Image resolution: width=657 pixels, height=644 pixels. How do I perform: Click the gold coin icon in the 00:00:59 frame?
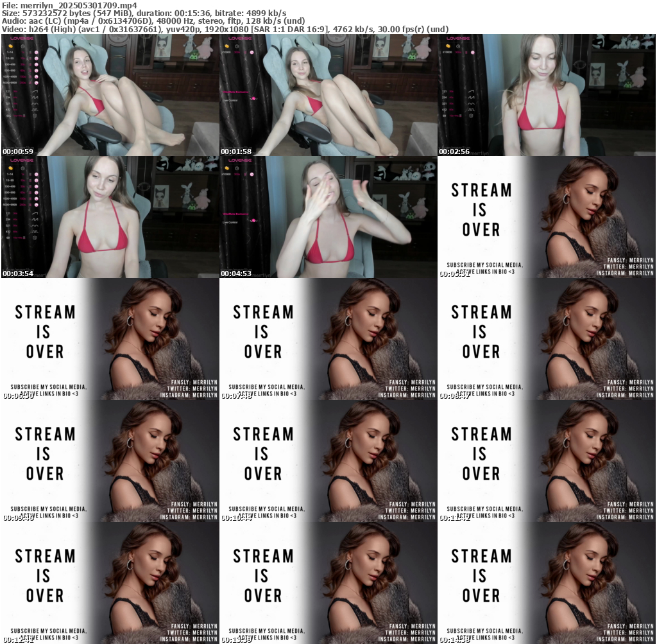tap(10, 46)
